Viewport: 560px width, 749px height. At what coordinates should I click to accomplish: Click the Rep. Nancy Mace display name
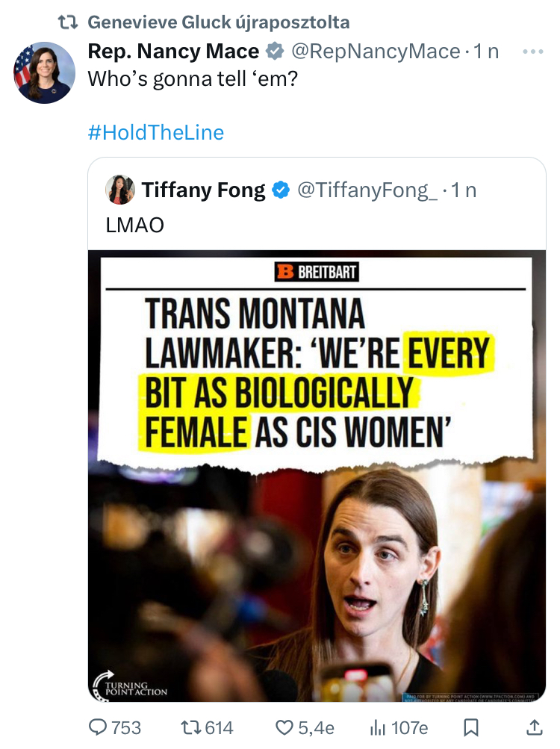[x=173, y=52]
